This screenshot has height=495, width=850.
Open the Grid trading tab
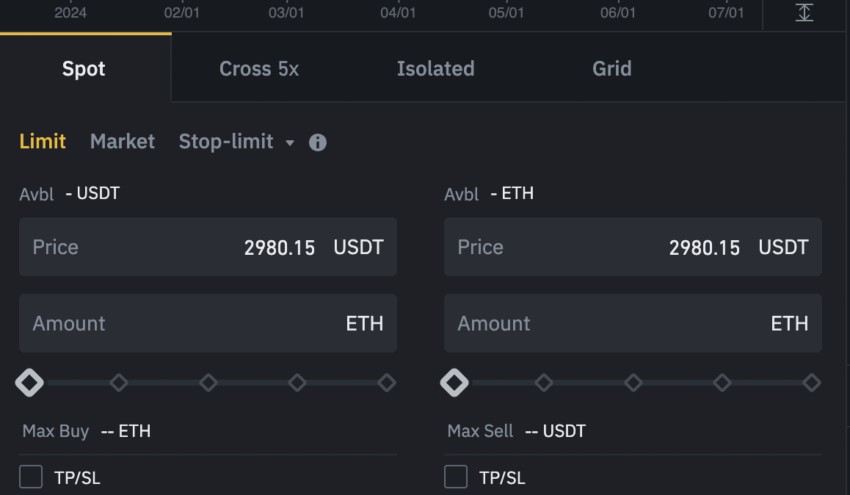click(611, 69)
